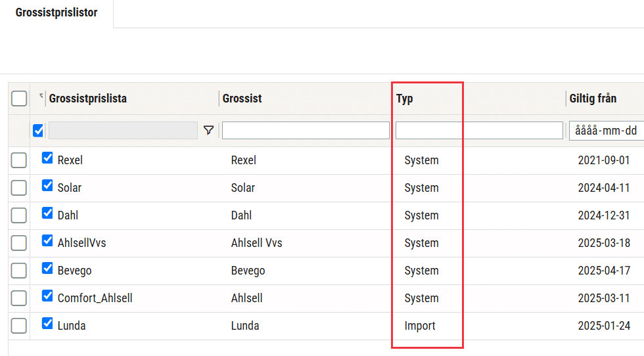Select all rows with header checkbox
This screenshot has height=356, width=644.
pyautogui.click(x=19, y=99)
